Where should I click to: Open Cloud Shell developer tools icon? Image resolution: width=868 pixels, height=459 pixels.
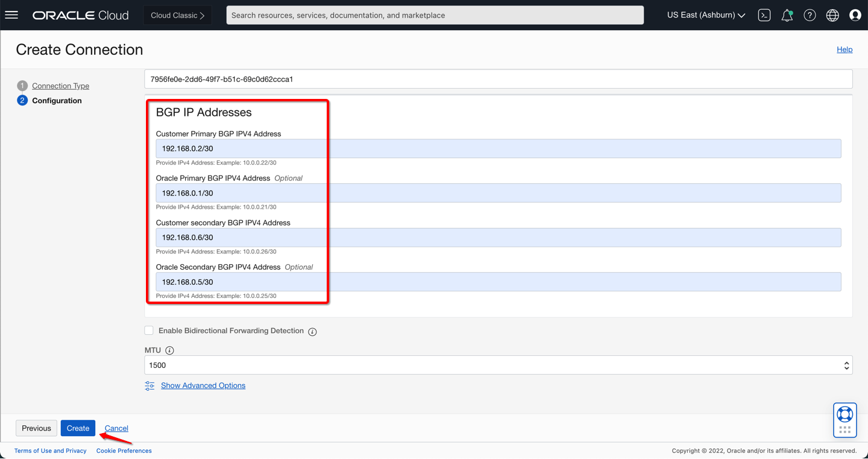tap(764, 15)
